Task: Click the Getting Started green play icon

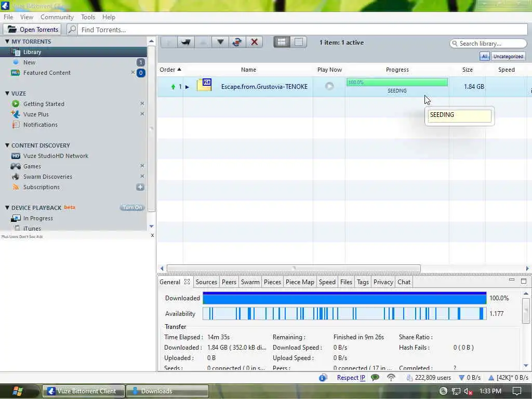Action: pos(15,104)
